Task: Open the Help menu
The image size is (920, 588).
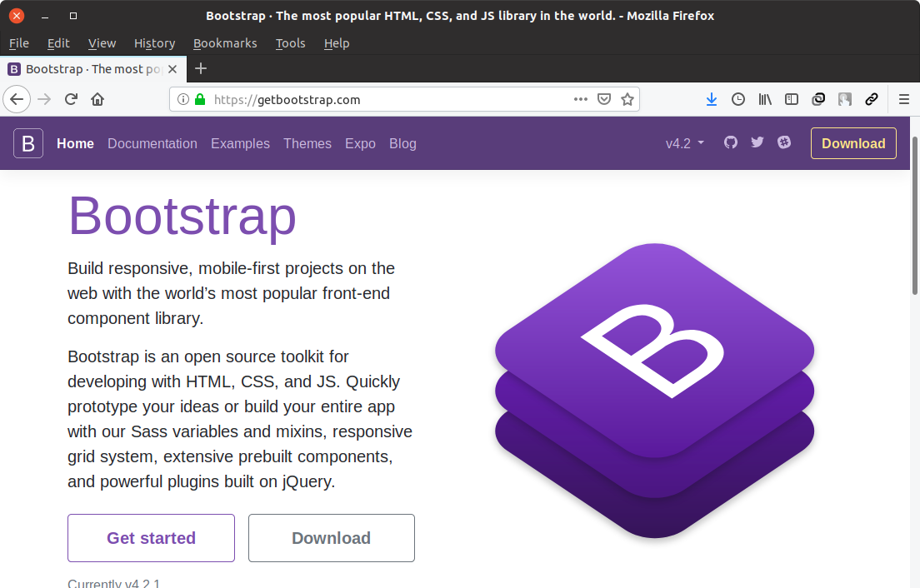Action: coord(337,43)
